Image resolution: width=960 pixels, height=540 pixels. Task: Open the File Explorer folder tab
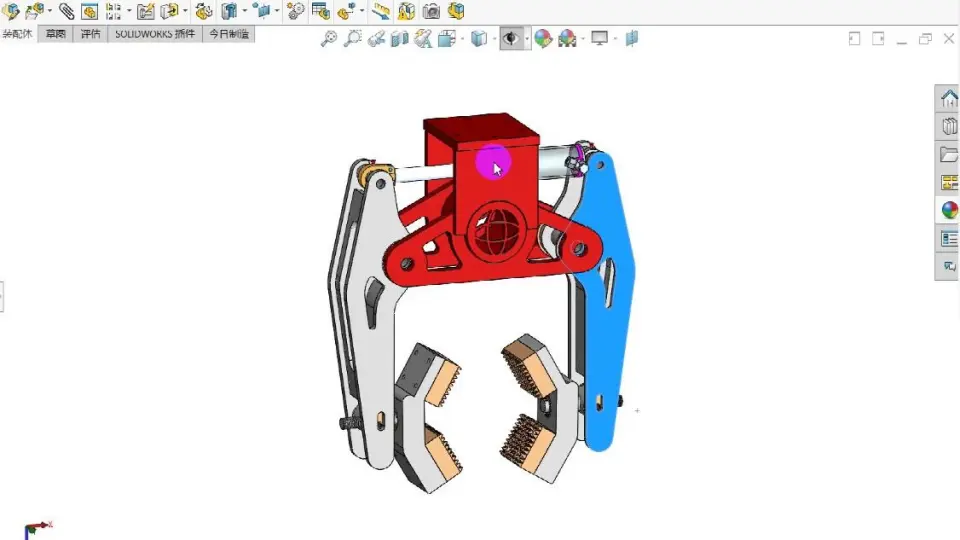tap(948, 154)
